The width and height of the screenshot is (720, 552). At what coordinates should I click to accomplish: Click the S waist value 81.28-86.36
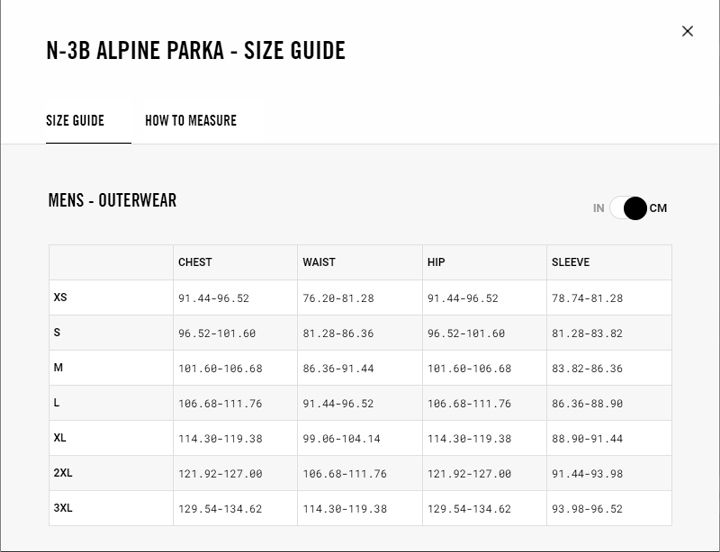(x=338, y=333)
